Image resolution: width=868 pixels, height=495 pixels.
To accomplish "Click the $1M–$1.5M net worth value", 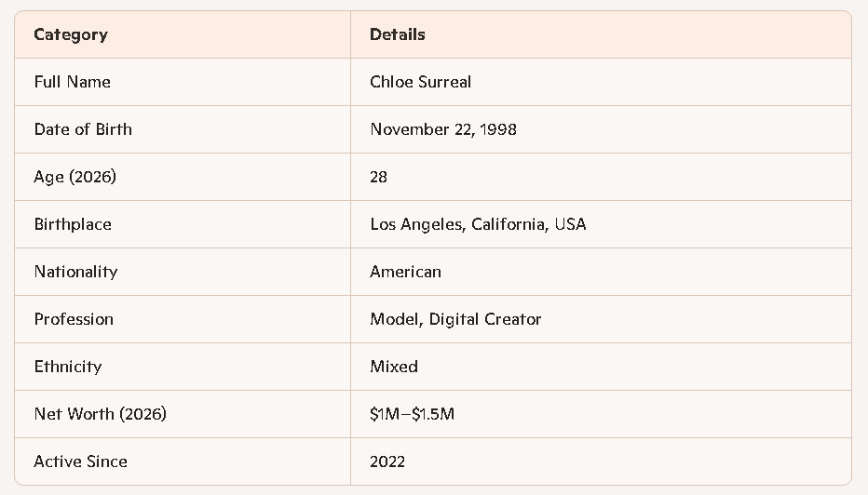I will pyautogui.click(x=413, y=414).
